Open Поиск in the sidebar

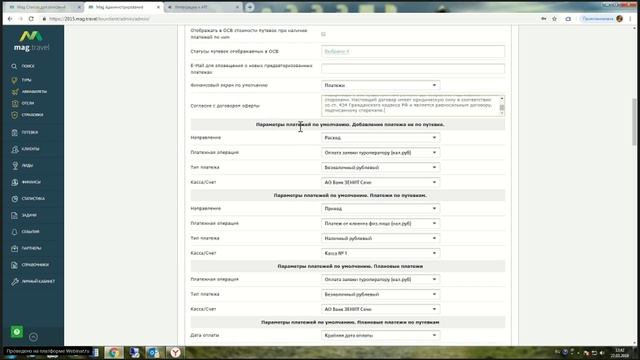(x=23, y=66)
